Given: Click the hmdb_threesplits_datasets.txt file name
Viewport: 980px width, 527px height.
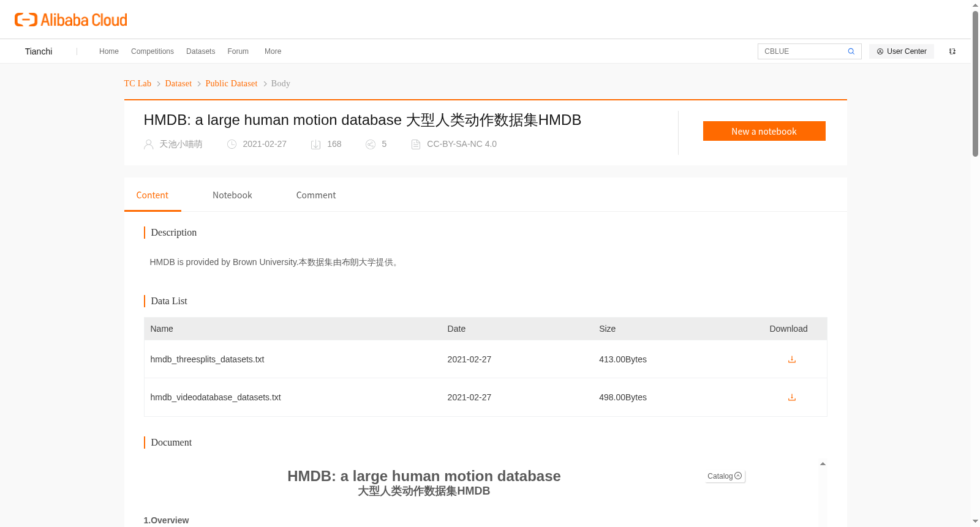Looking at the screenshot, I should pos(207,359).
